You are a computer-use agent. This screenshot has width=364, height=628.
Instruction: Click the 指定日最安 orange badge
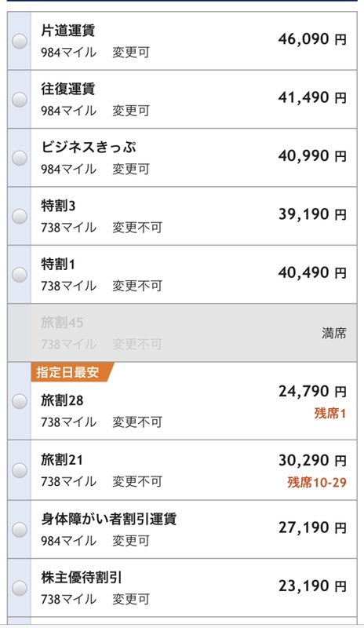pyautogui.click(x=71, y=372)
